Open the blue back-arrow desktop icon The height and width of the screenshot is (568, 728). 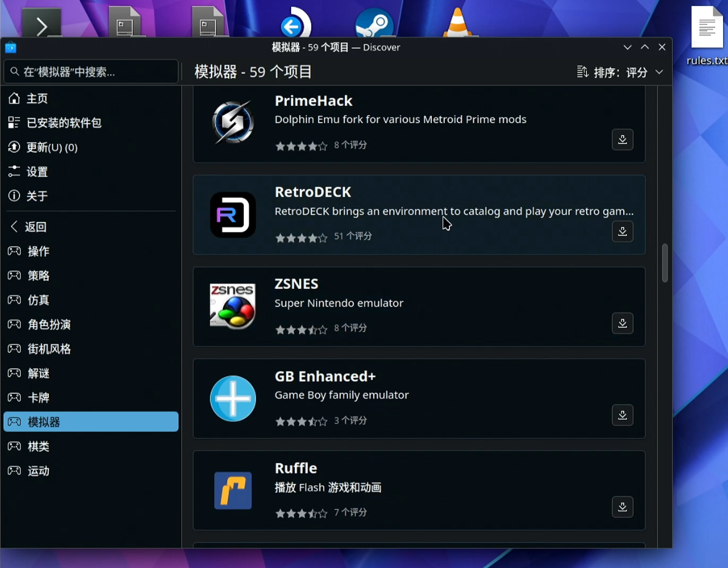(295, 23)
